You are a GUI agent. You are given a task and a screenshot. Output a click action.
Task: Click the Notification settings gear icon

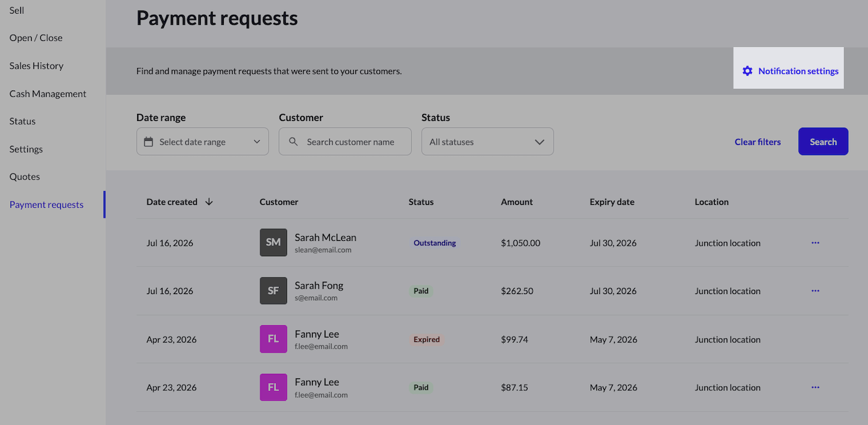[747, 71]
